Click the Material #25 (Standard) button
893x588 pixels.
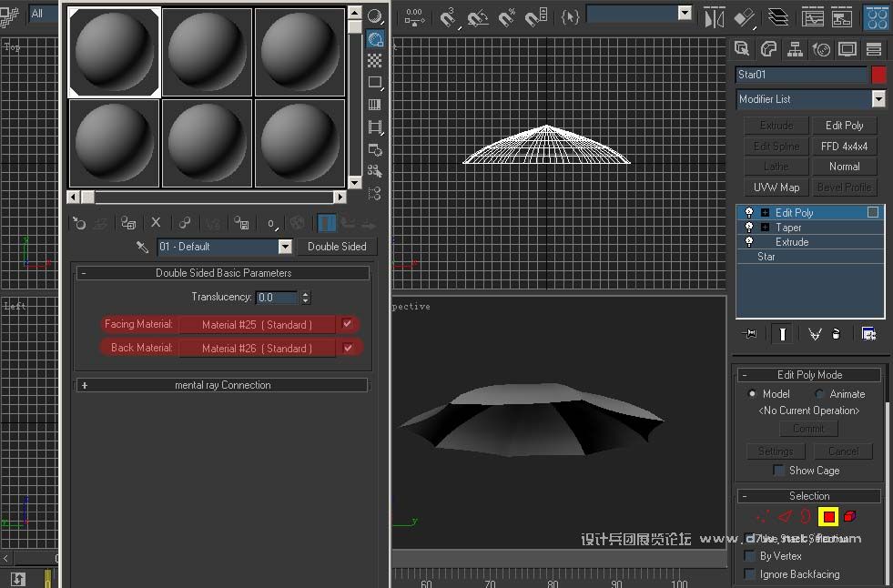[257, 324]
